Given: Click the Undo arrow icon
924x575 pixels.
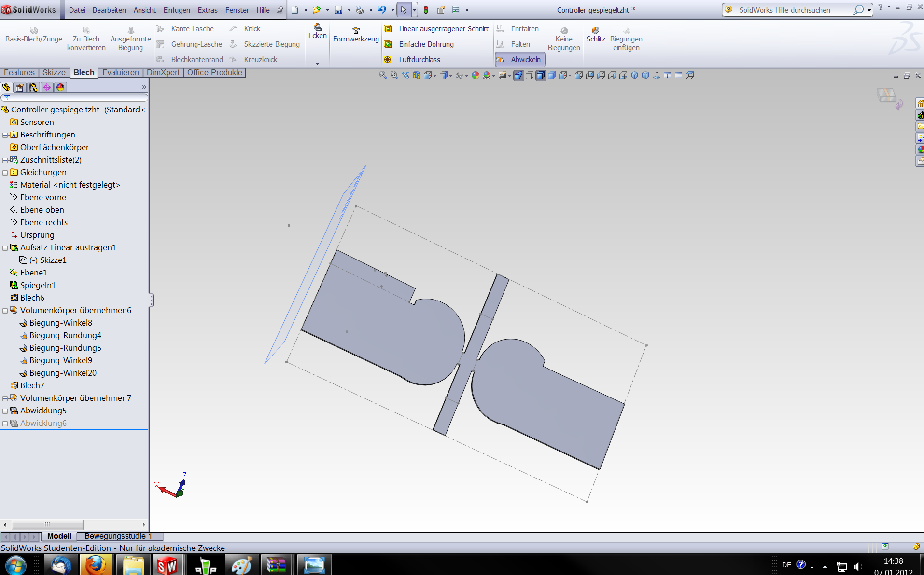Looking at the screenshot, I should [382, 10].
